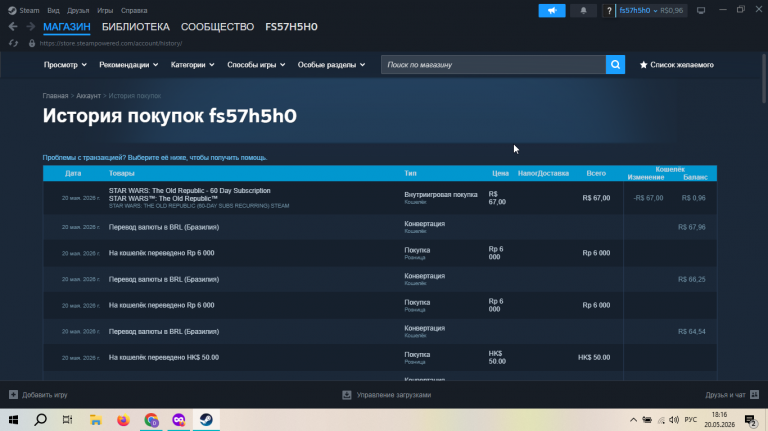Click the Товары column header
768x431 pixels.
[x=121, y=173]
